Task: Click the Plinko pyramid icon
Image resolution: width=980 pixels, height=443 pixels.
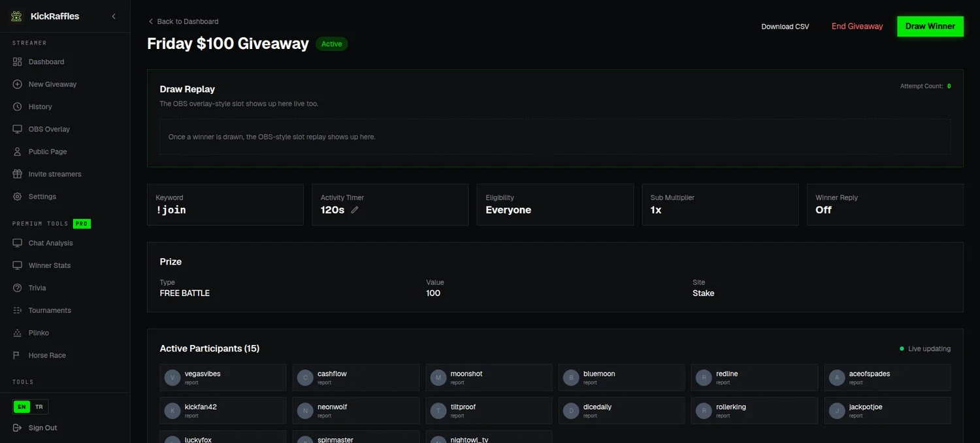Action: tap(18, 333)
